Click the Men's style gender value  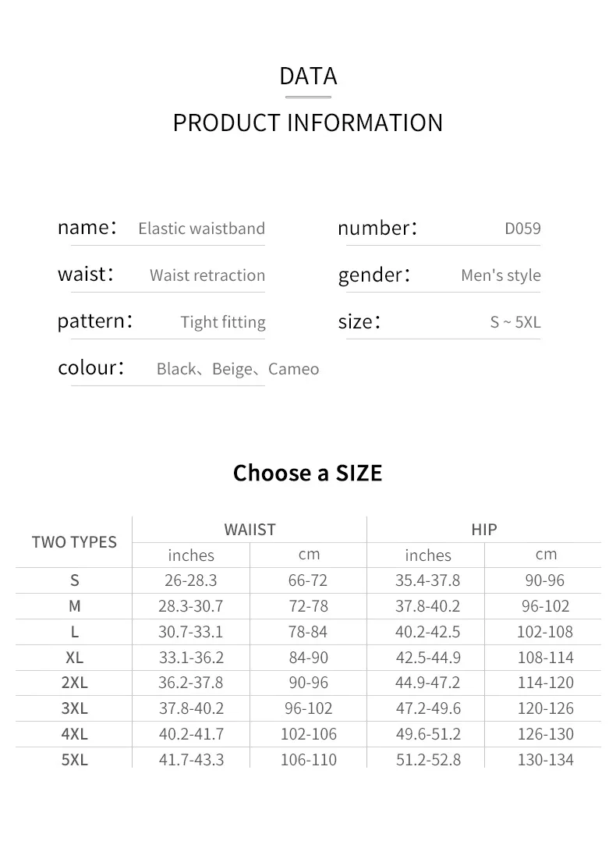(x=501, y=275)
